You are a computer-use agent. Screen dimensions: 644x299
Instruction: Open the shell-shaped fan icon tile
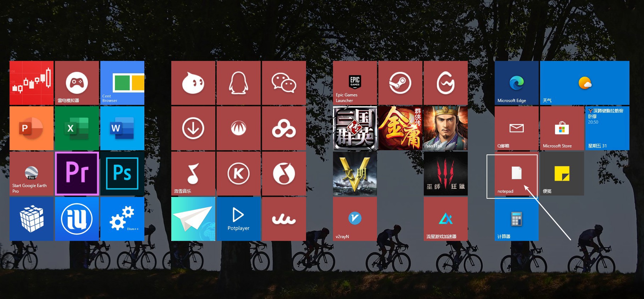click(239, 128)
